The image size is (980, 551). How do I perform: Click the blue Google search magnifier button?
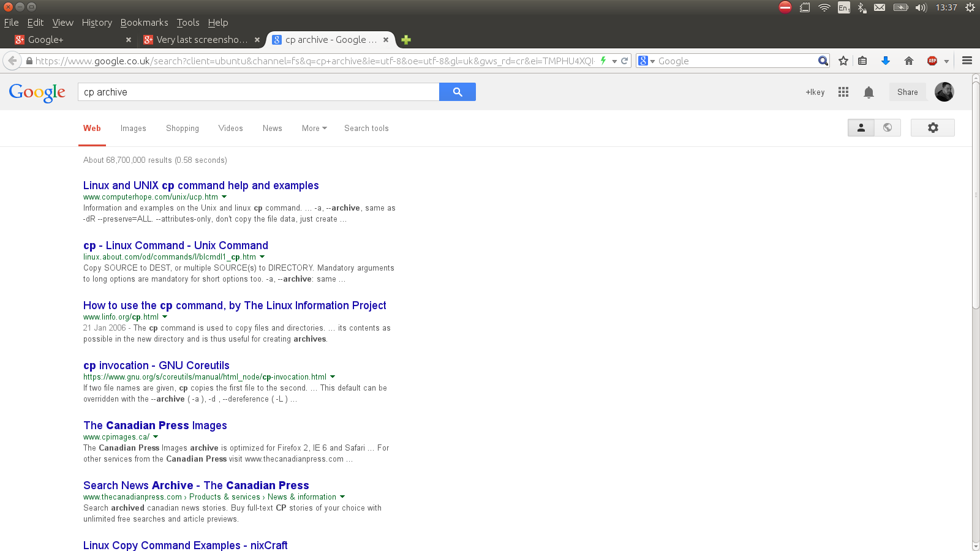coord(457,92)
